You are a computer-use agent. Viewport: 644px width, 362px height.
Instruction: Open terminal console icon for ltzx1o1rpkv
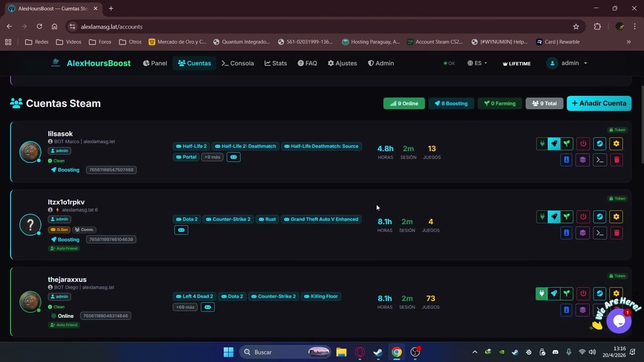pyautogui.click(x=600, y=233)
